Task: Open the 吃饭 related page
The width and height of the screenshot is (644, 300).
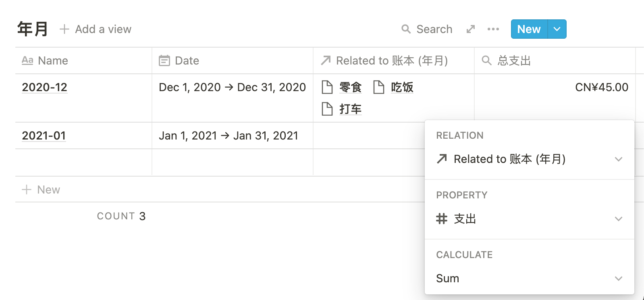Action: [x=401, y=87]
